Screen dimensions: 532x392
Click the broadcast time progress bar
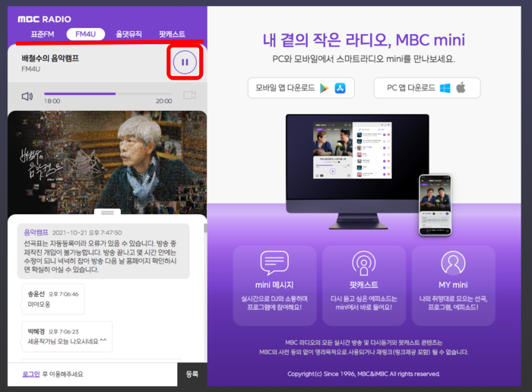click(108, 93)
